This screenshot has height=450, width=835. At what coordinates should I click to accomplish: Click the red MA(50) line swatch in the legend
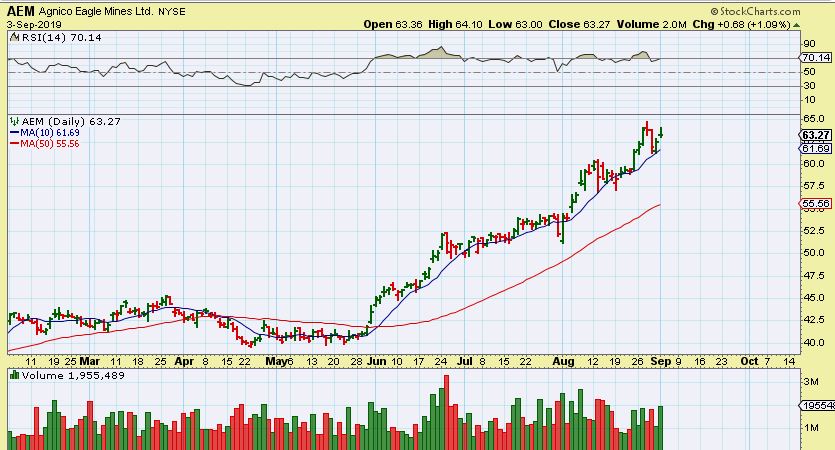pos(14,144)
